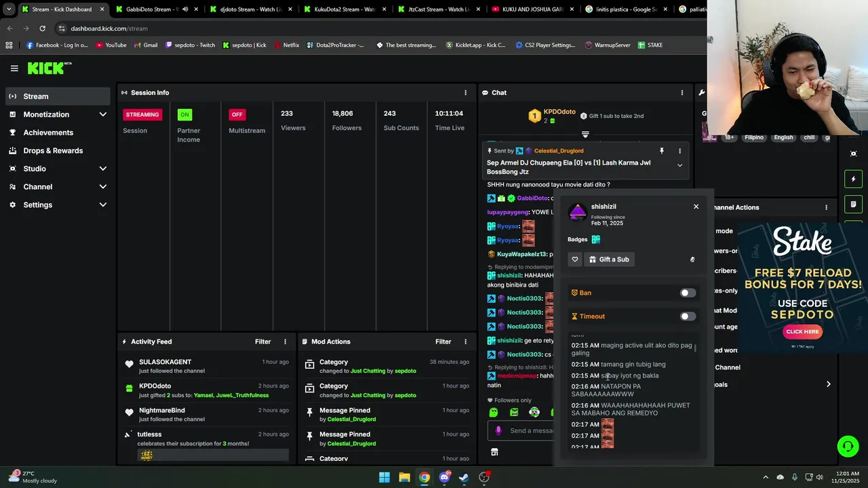Open the hamburger menu next to Kick logo

[14, 68]
